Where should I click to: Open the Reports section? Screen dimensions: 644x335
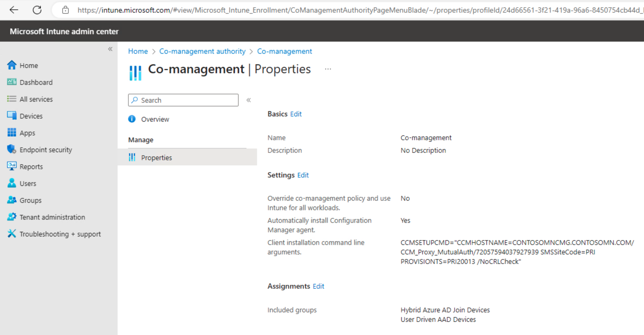pos(31,166)
